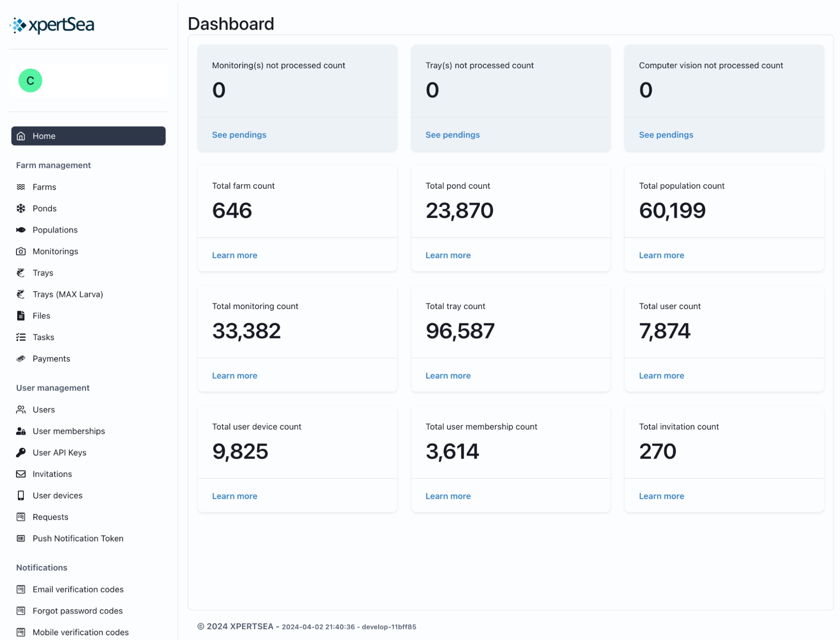The image size is (840, 640).
Task: Click the green C user avatar
Action: coord(30,80)
